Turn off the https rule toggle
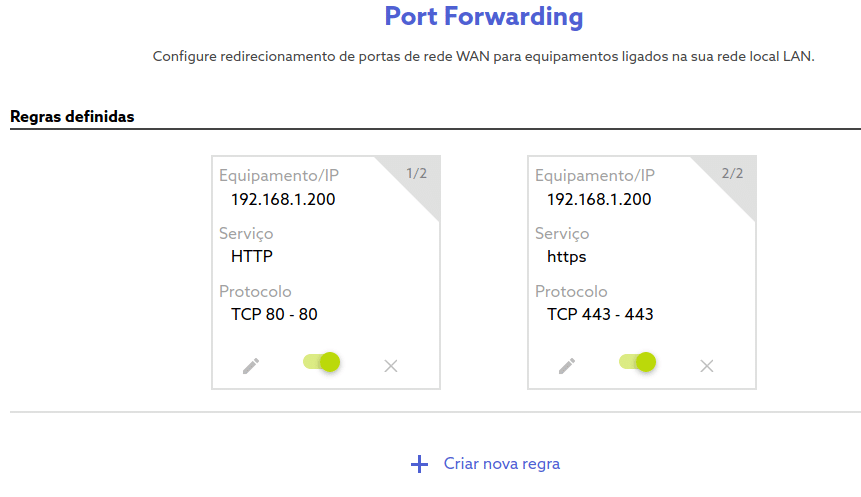This screenshot has height=497, width=861. (638, 362)
